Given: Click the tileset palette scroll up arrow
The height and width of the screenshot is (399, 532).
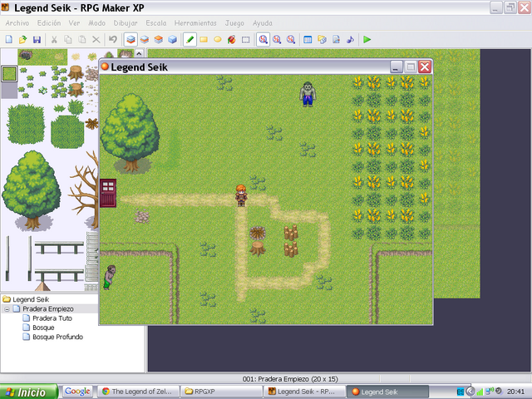Looking at the screenshot, I should [x=139, y=53].
